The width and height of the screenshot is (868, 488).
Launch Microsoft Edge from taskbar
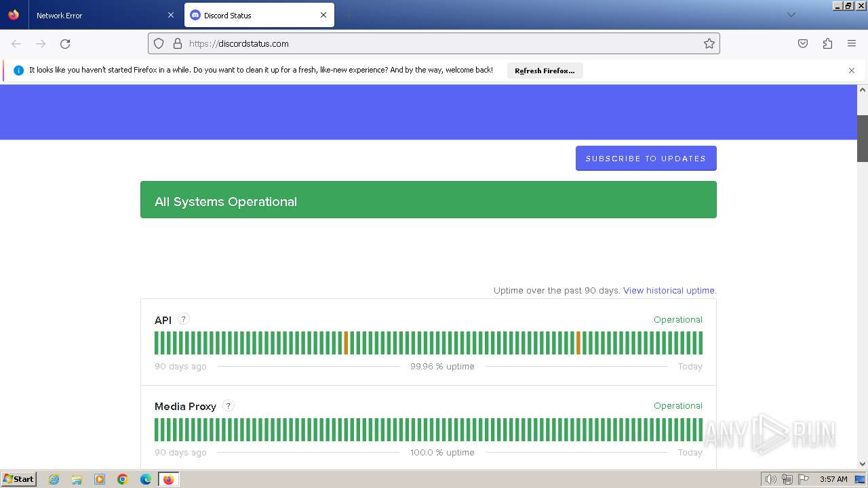pos(146,479)
